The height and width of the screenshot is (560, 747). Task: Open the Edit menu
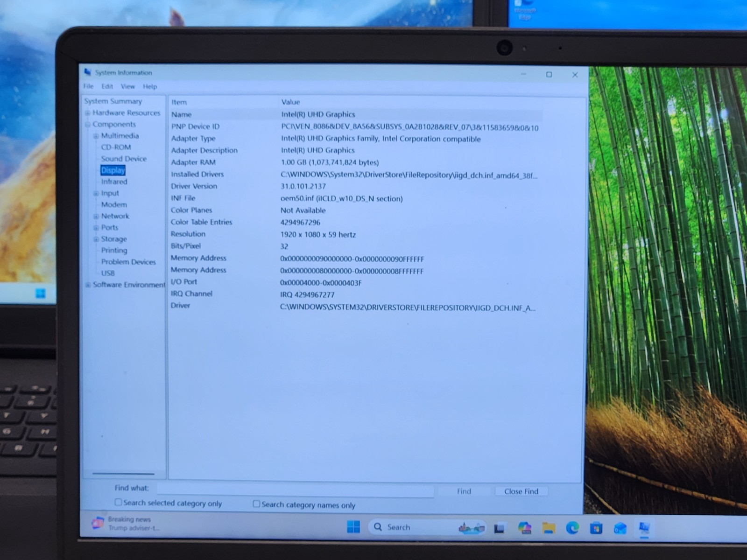click(107, 86)
